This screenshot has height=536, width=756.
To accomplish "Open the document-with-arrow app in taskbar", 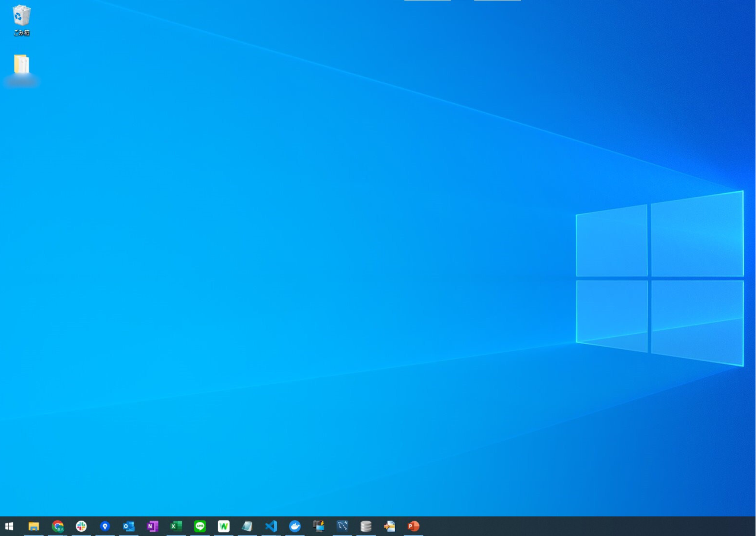I will pos(390,526).
